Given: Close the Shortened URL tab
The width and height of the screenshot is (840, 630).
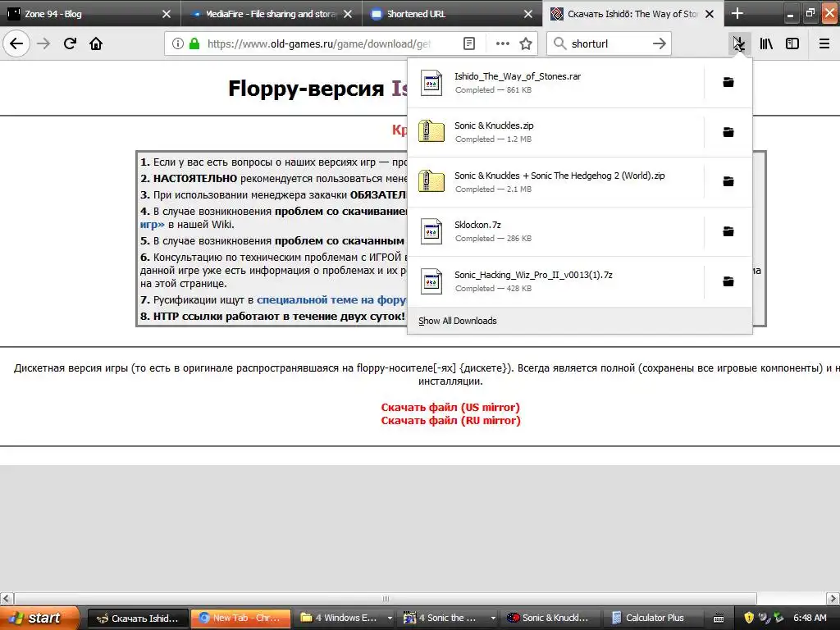Looking at the screenshot, I should pos(528,14).
